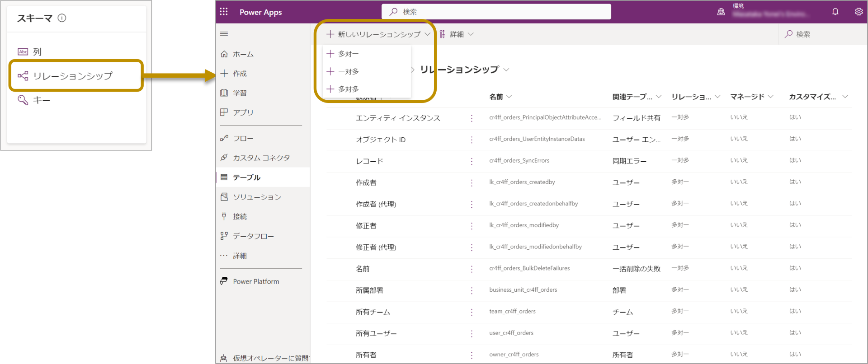868x364 pixels.
Task: Click the フロー flow icon
Action: tap(224, 138)
